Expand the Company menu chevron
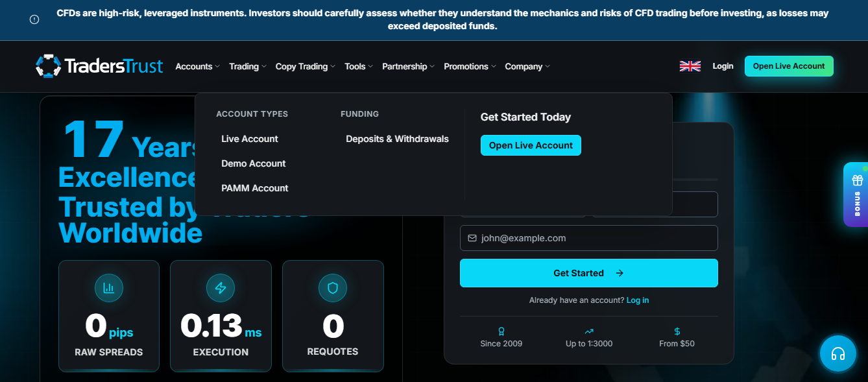 pos(548,67)
